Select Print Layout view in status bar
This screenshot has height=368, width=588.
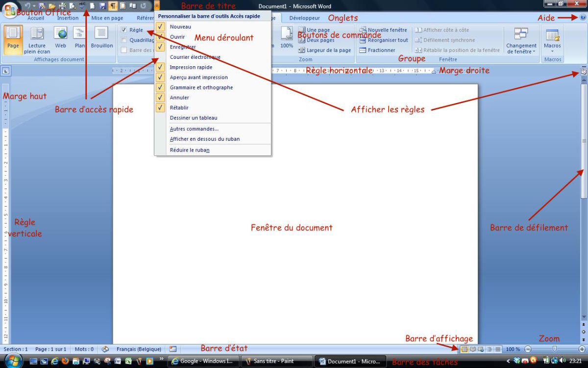(x=464, y=349)
